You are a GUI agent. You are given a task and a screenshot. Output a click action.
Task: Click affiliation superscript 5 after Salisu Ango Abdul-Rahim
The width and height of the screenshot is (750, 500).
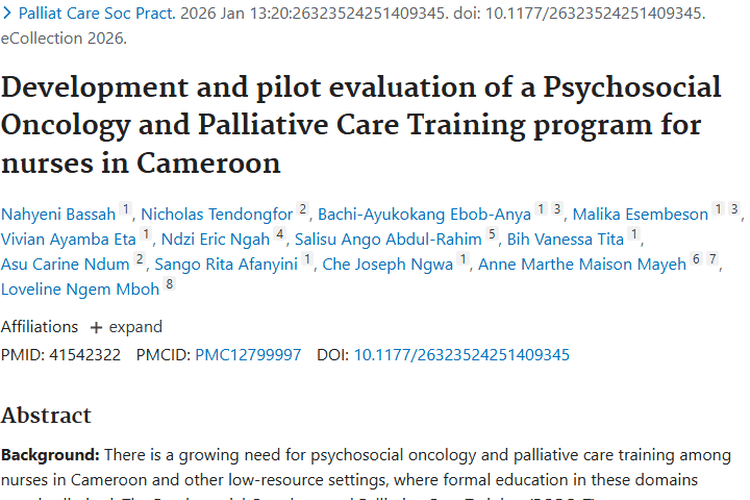pos(492,236)
